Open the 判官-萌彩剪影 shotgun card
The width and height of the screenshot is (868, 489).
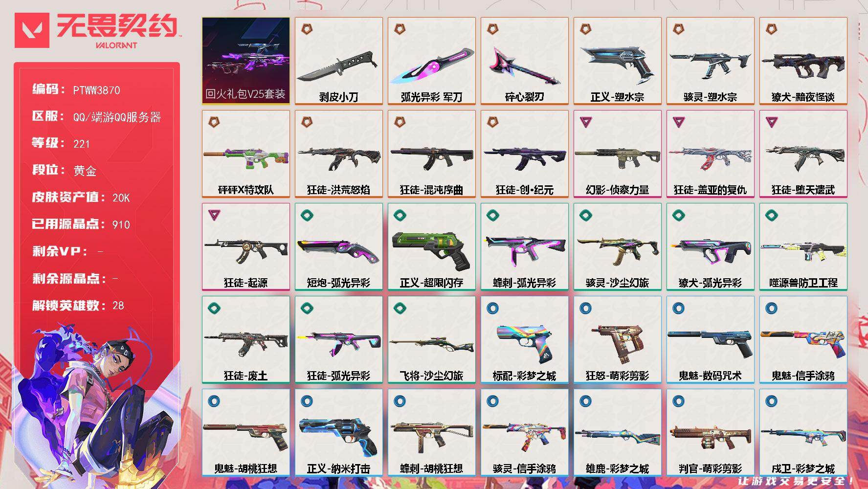(710, 432)
